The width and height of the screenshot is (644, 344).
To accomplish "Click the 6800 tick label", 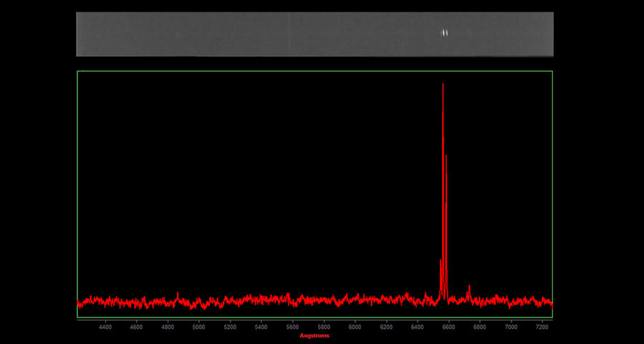I will click(479, 327).
